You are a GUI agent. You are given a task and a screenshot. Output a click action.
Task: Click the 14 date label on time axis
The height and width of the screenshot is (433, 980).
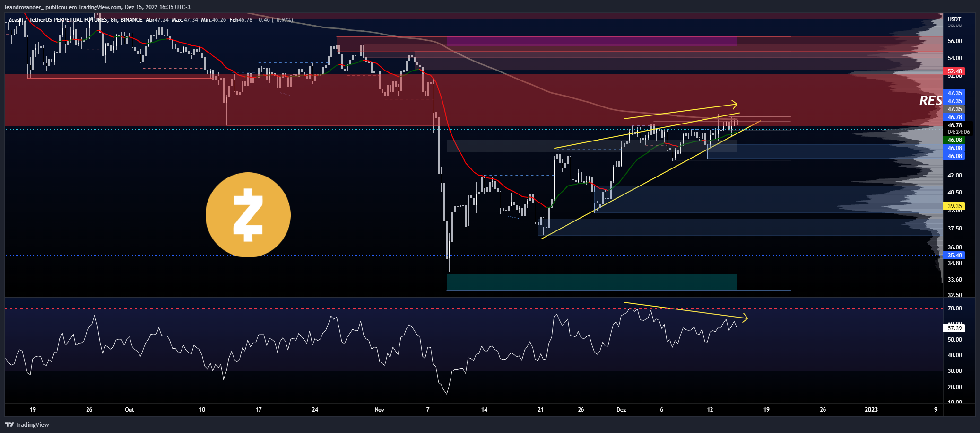[x=484, y=410]
